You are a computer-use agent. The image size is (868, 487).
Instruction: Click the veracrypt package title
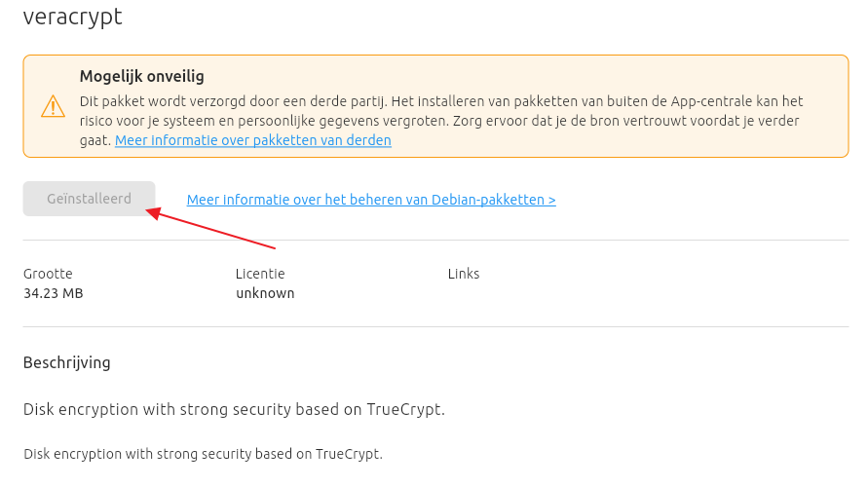click(73, 17)
